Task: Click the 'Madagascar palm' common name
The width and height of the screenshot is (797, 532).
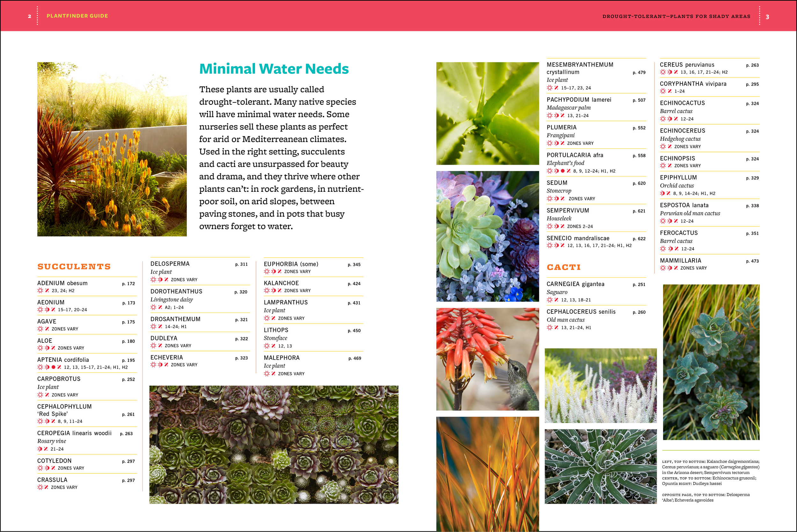Action: [x=569, y=108]
